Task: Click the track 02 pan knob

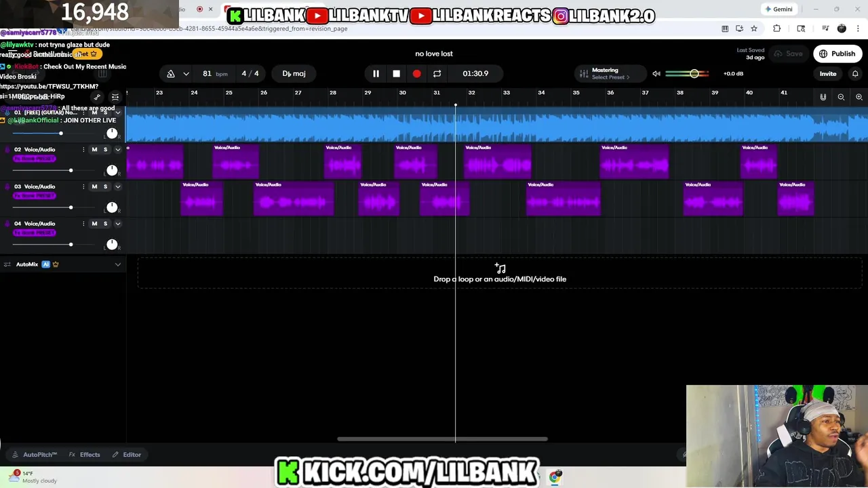Action: (112, 170)
